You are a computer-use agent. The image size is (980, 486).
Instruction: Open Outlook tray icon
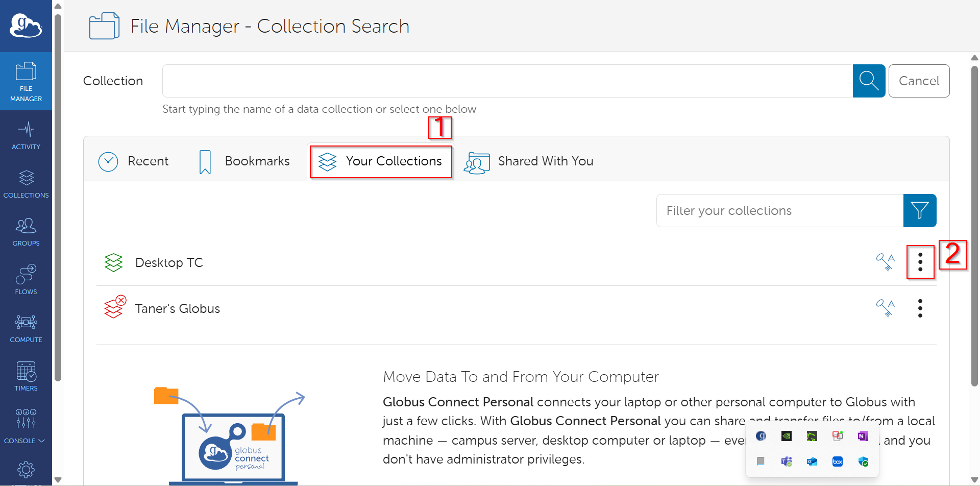click(x=812, y=461)
